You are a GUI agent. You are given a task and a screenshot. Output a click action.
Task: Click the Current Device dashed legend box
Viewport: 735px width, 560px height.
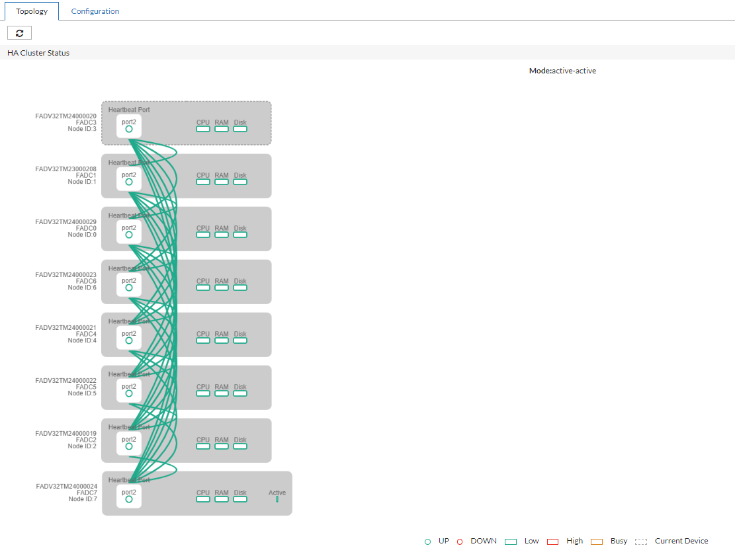[x=641, y=541]
